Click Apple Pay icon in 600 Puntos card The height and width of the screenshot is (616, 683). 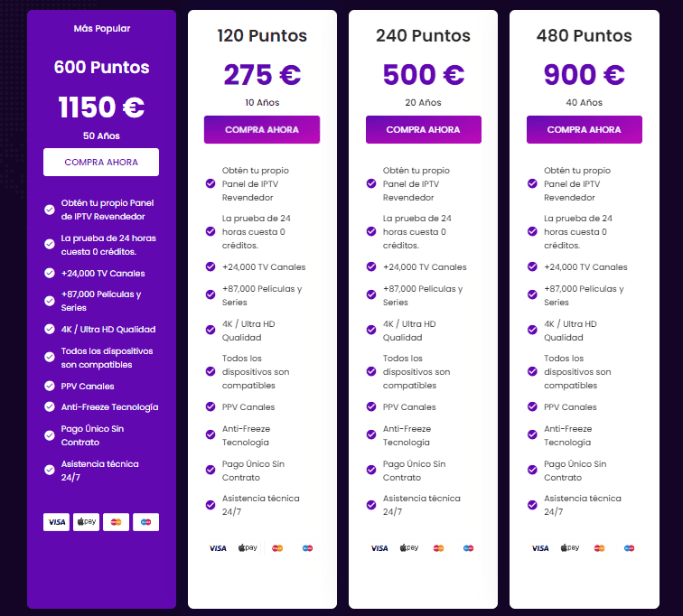coord(87,521)
